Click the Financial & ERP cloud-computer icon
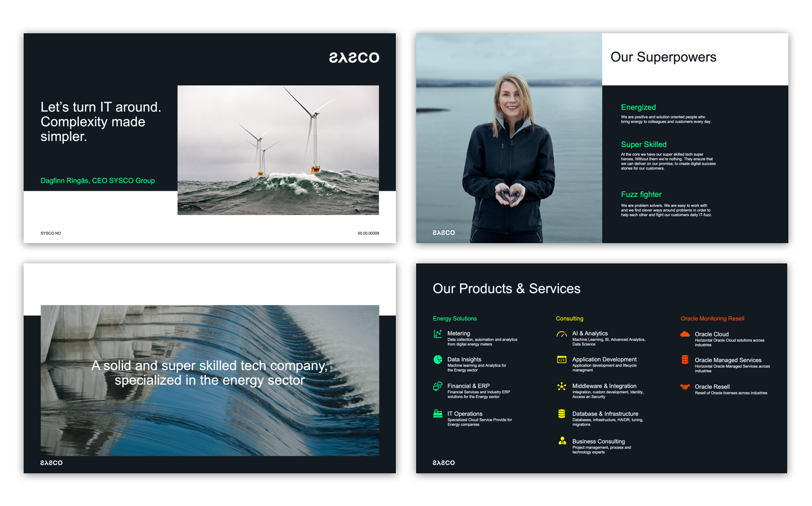The image size is (812, 506). [438, 386]
